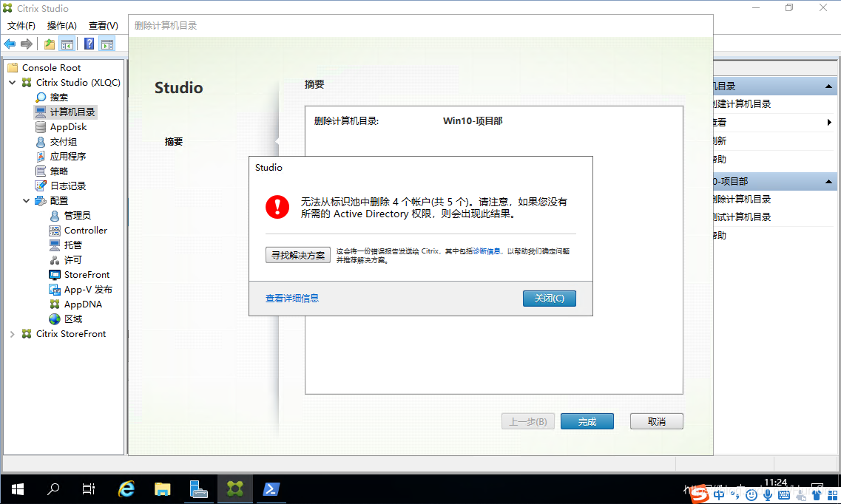This screenshot has width=841, height=504.
Task: Click the 查看详细信息 link
Action: (x=292, y=299)
